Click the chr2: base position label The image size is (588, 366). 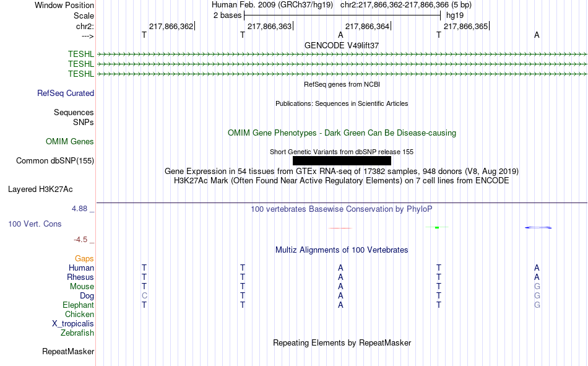coord(85,26)
